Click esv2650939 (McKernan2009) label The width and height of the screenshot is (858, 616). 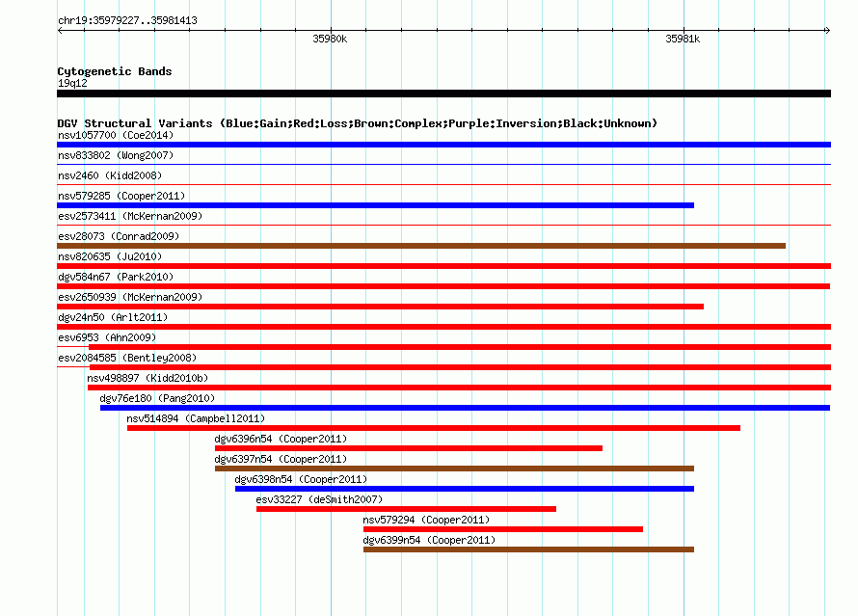(x=130, y=297)
